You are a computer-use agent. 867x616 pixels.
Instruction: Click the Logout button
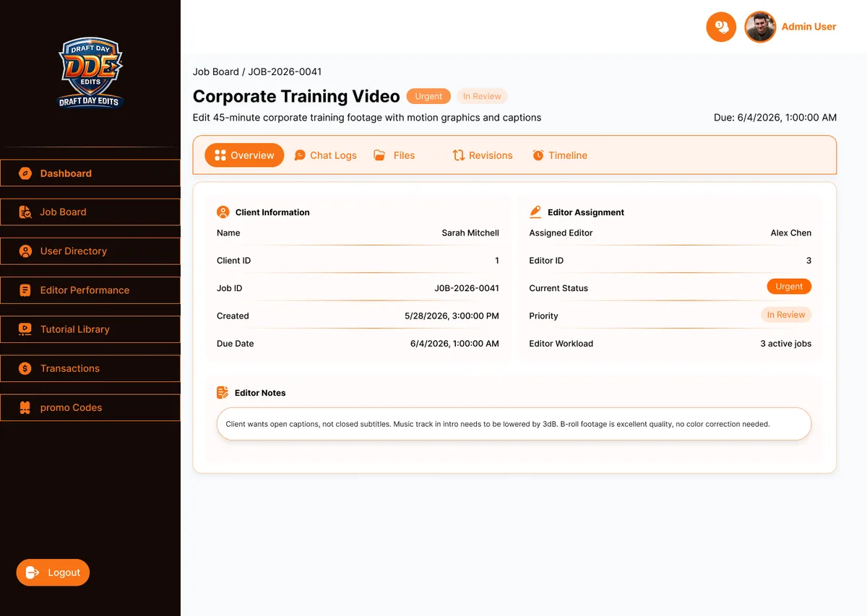pos(53,573)
